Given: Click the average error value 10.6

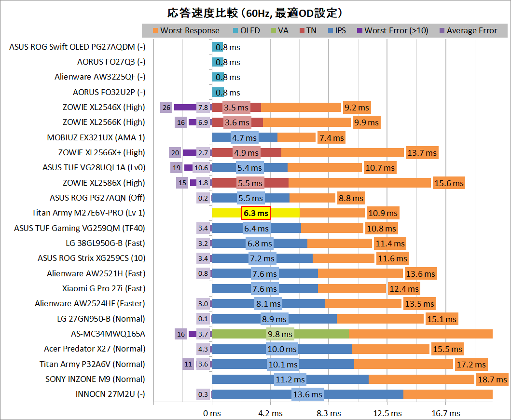Looking at the screenshot, I should click(x=201, y=168).
